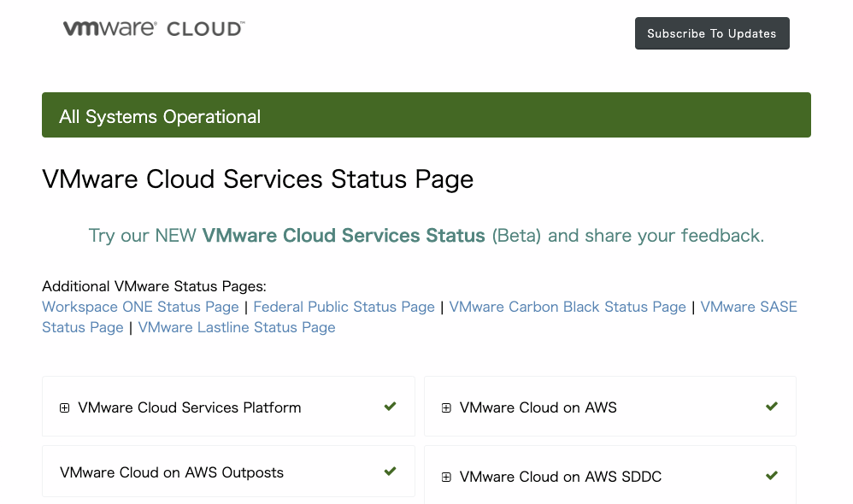853x504 pixels.
Task: Expand the VMware Cloud on AWS SDDC section
Action: tap(445, 477)
